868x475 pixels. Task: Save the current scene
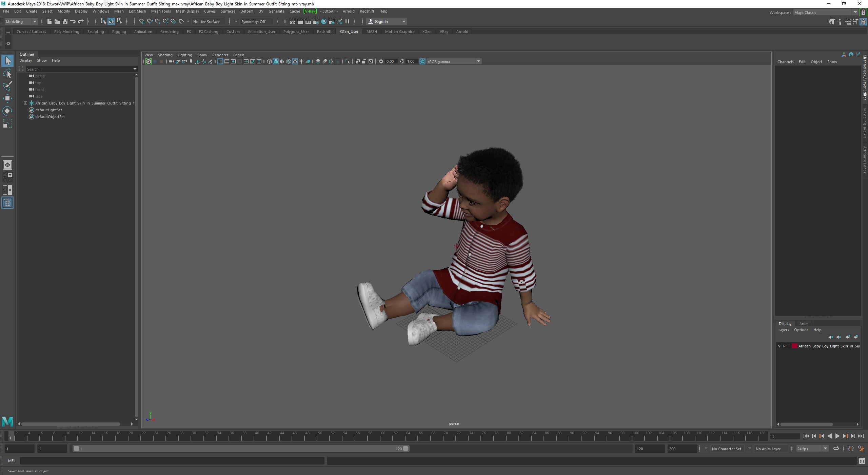[65, 21]
